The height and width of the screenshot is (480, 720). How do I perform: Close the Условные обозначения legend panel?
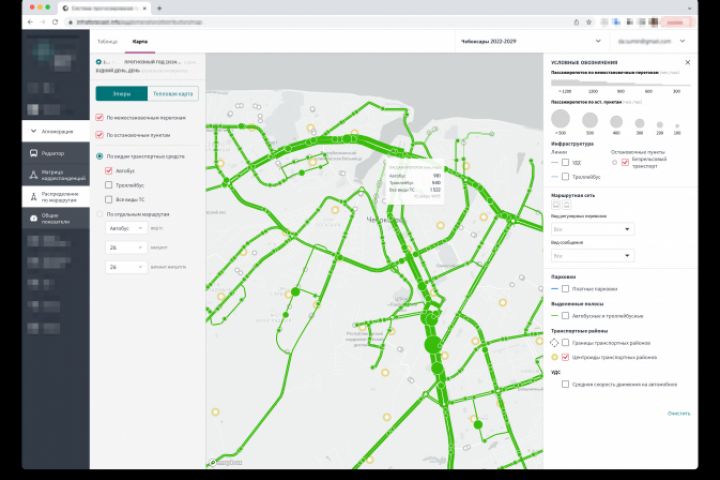click(687, 62)
